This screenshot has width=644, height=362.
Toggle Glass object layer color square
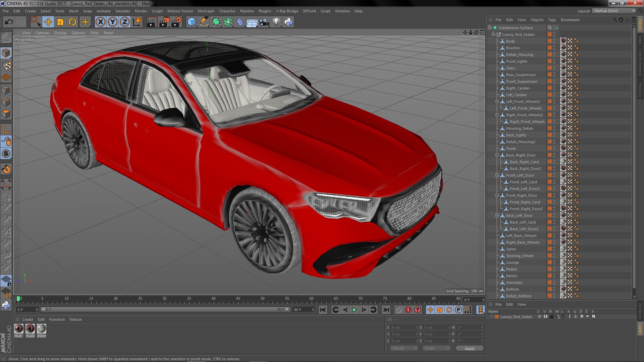[549, 68]
